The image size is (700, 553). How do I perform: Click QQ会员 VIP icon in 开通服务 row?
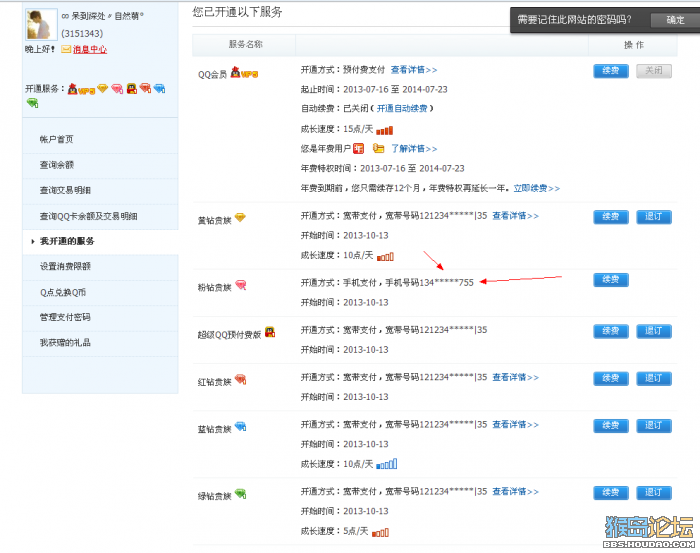point(81,89)
